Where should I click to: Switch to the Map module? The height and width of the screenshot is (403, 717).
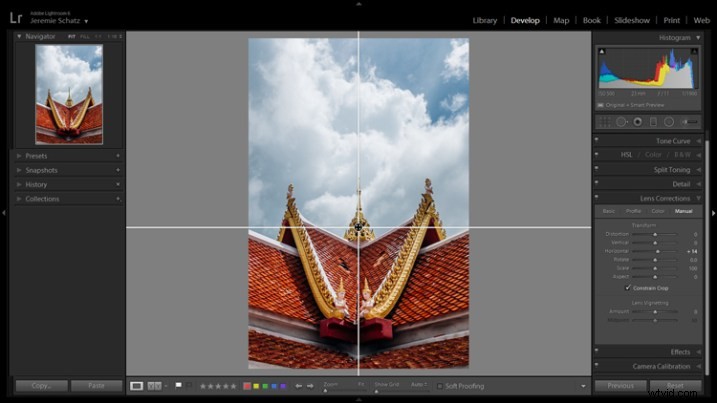(x=561, y=20)
